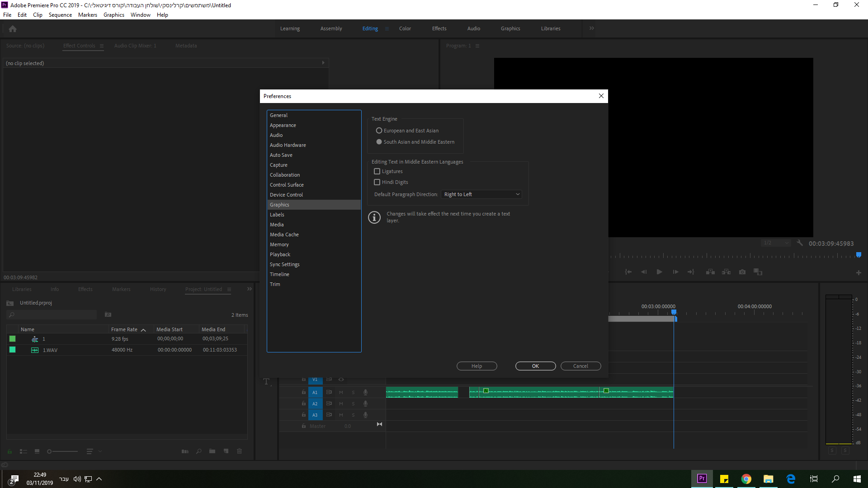Viewport: 868px width, 488px height.
Task: Open the Default Paragraph Direction dropdown
Action: tap(481, 194)
